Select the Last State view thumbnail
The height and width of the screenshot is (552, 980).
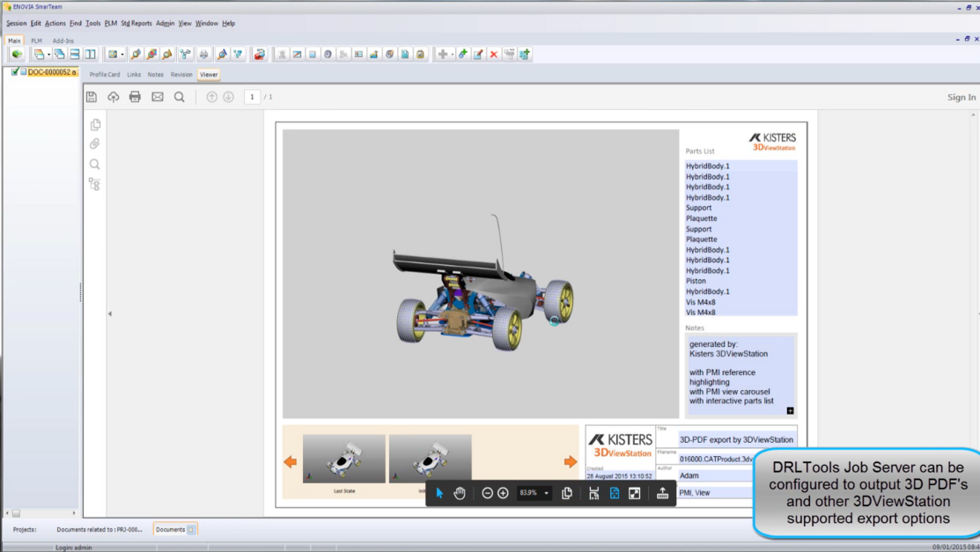(x=344, y=459)
